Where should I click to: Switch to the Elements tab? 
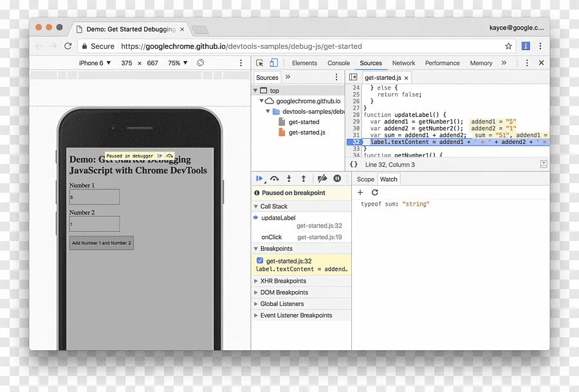[x=304, y=63]
